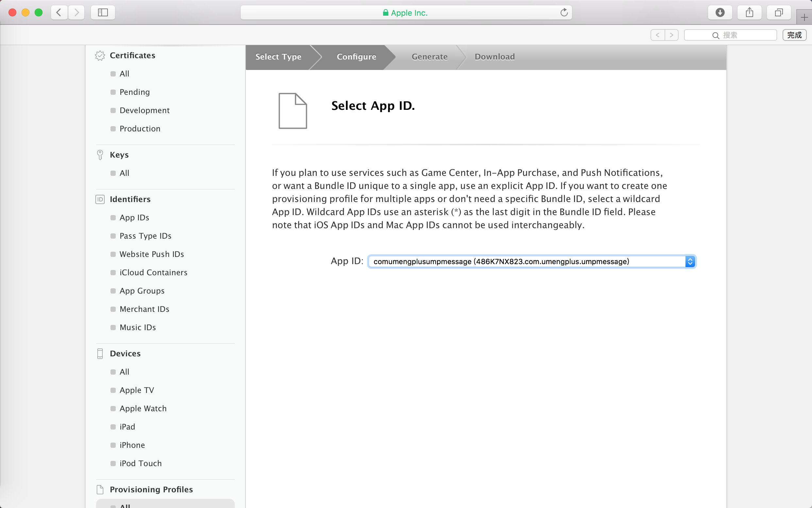Open App IDs in Identifiers
The width and height of the screenshot is (812, 508).
tap(134, 218)
